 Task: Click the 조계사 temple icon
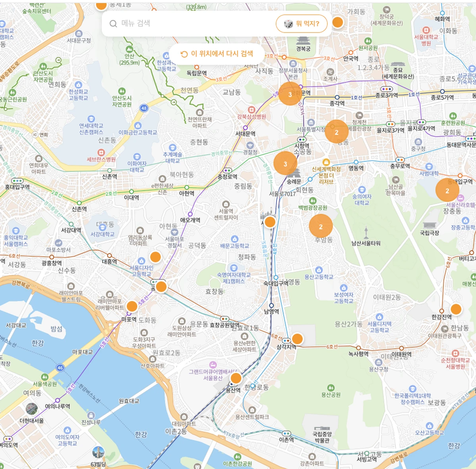tap(330, 72)
